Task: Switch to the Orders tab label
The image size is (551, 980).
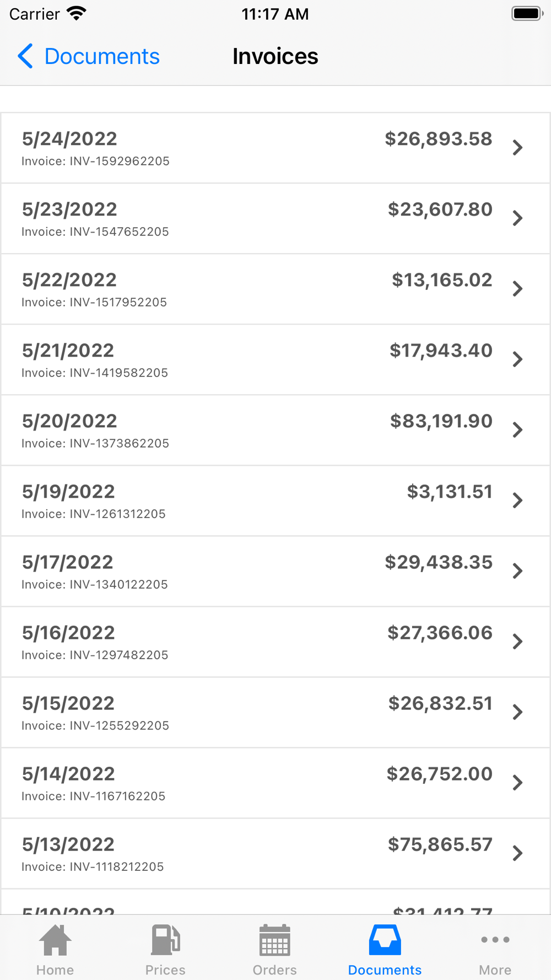Action: point(274,970)
